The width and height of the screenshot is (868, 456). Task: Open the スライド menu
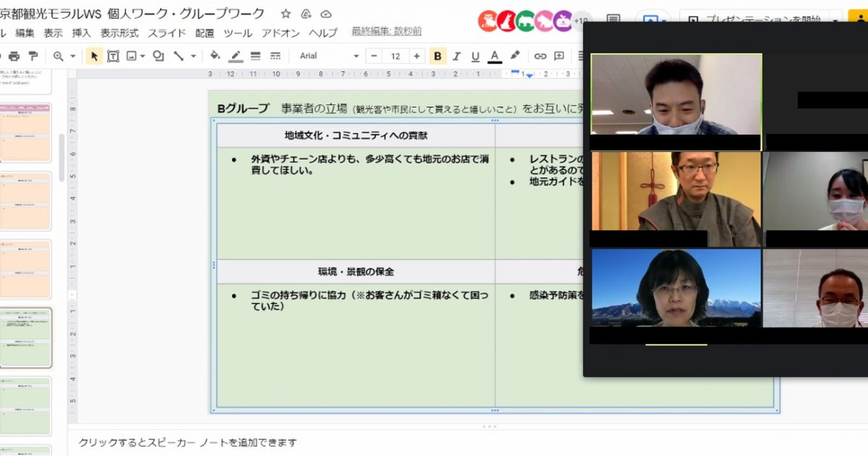click(x=168, y=33)
